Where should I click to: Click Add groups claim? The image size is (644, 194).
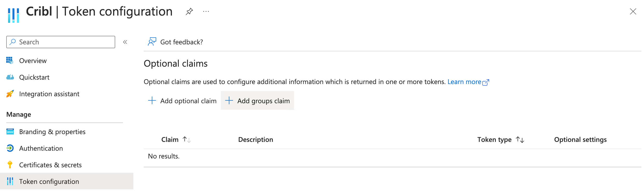click(257, 101)
